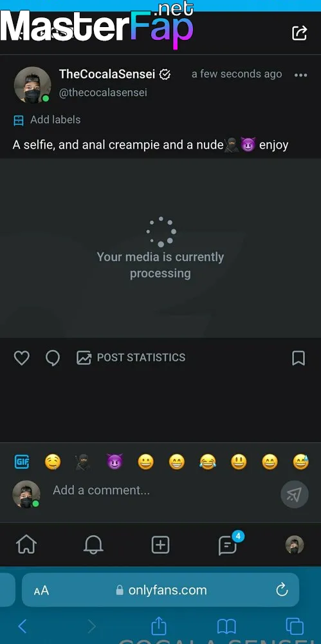
Task: Open the GIF picker
Action: point(22,462)
